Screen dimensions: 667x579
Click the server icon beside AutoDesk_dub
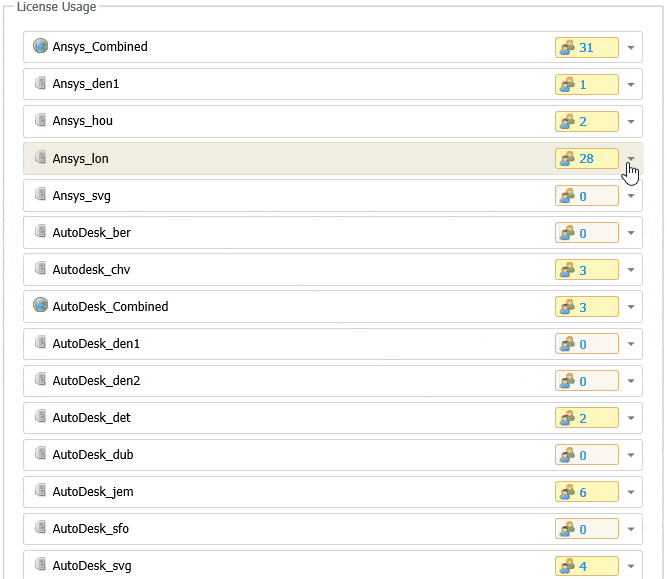(40, 453)
